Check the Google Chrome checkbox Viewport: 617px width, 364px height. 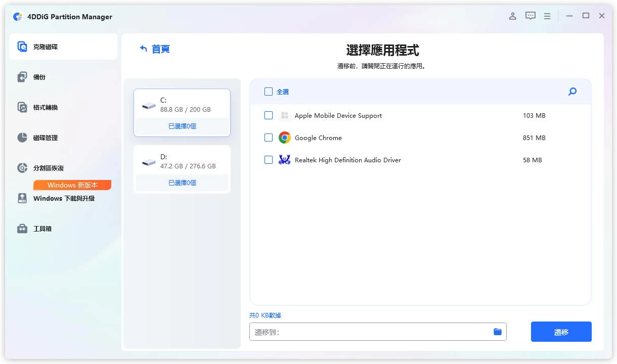(x=268, y=138)
